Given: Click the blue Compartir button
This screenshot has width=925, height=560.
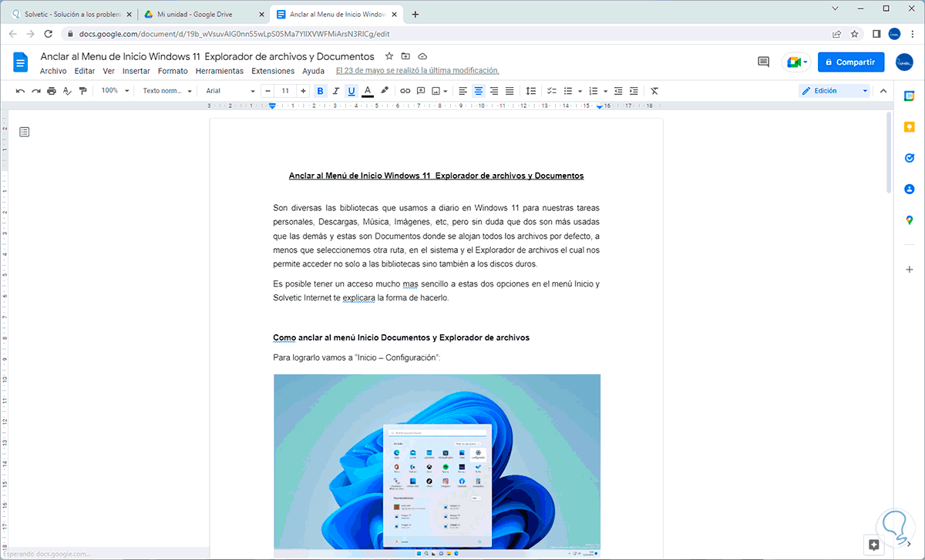Looking at the screenshot, I should [851, 62].
